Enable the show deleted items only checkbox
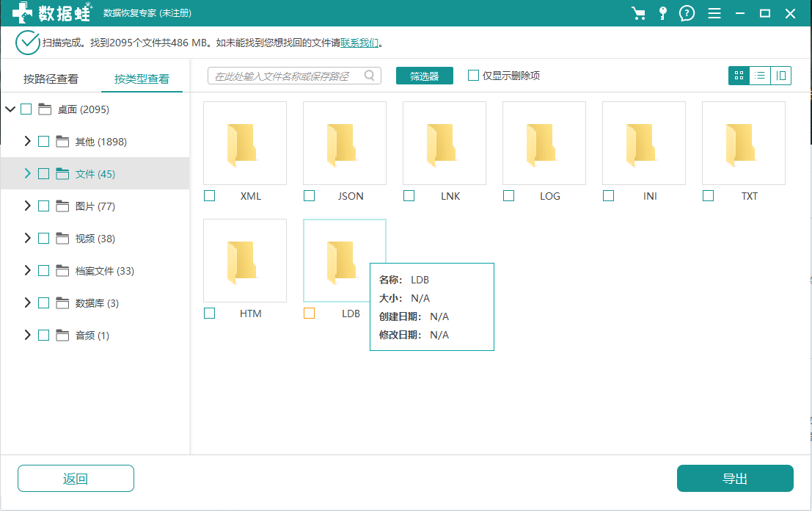 [474, 76]
